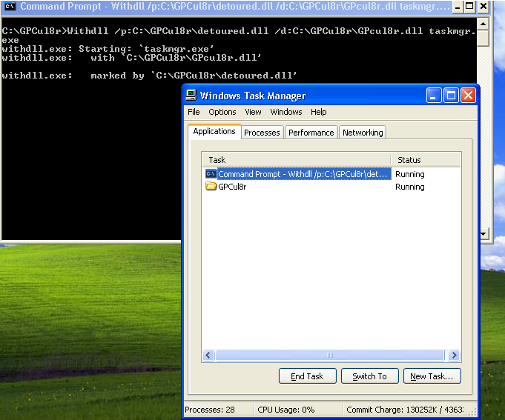Screen dimensions: 505x420
Task: Click the Command Prompt title bar icon
Action: pos(10,6)
